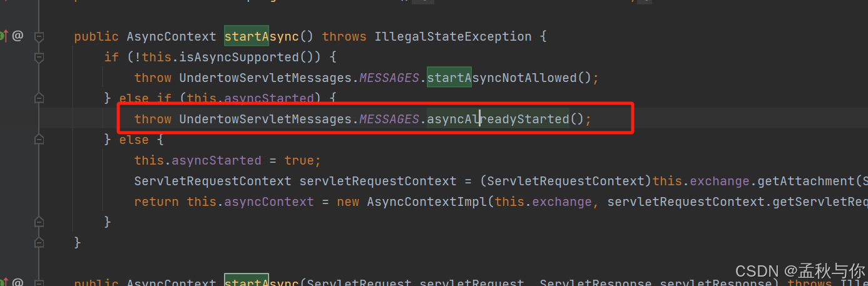Collapse the else if (this.asyncStarted) fold marker
868x286 pixels.
[39, 98]
